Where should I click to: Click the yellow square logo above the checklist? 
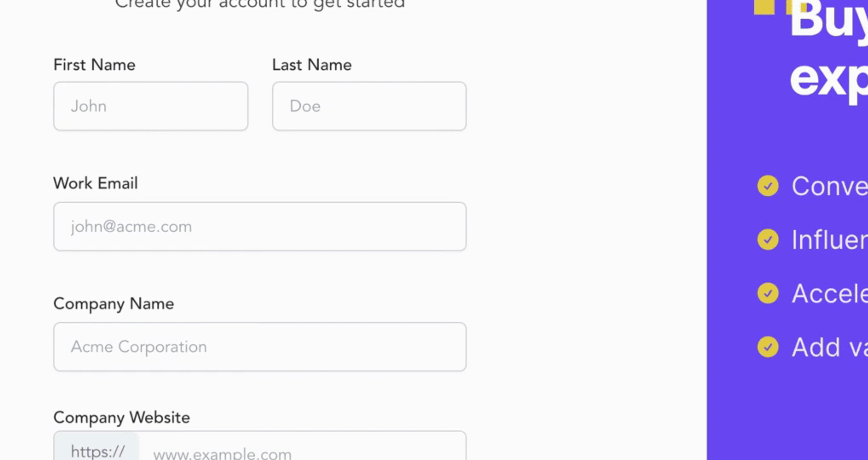point(764,7)
